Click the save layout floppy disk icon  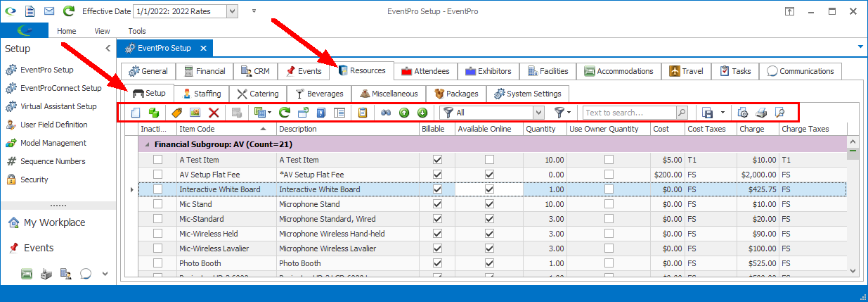(x=708, y=113)
